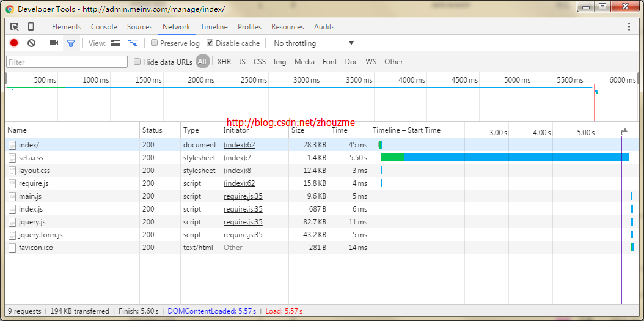Toggle device mode phone icon
Image resolution: width=644 pixels, height=321 pixels.
click(31, 27)
